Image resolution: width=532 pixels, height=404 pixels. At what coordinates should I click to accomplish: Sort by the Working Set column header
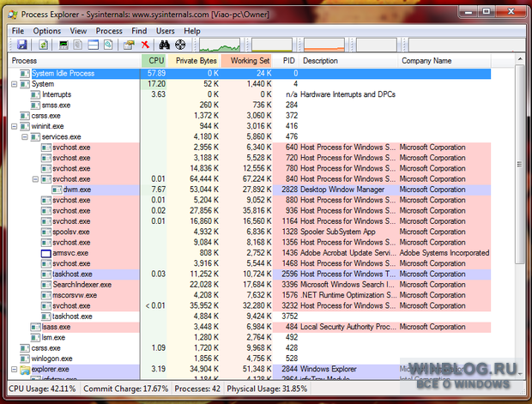pyautogui.click(x=246, y=61)
